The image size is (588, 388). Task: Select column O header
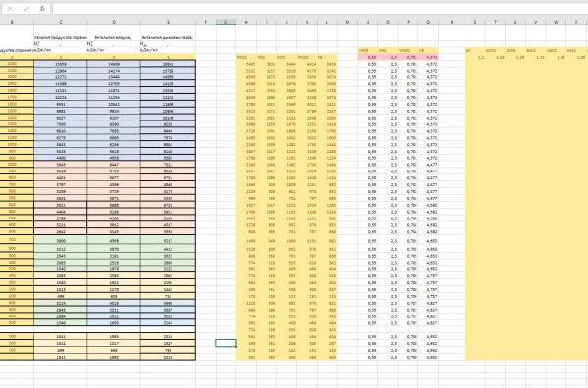[x=388, y=22]
